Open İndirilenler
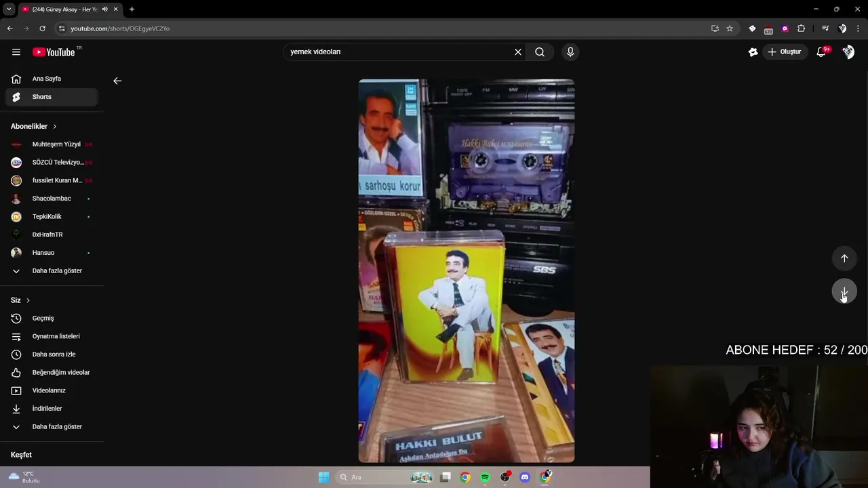Image resolution: width=868 pixels, height=488 pixels. coord(52,409)
